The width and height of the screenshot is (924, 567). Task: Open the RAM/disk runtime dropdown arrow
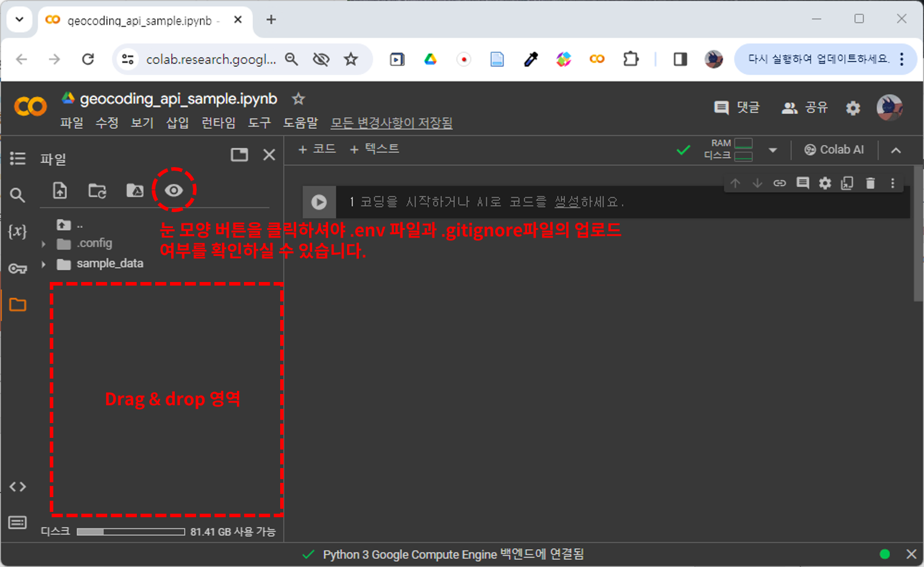tap(772, 150)
